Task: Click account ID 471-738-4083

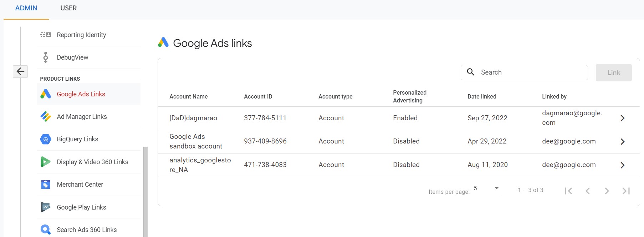Action: pos(265,165)
